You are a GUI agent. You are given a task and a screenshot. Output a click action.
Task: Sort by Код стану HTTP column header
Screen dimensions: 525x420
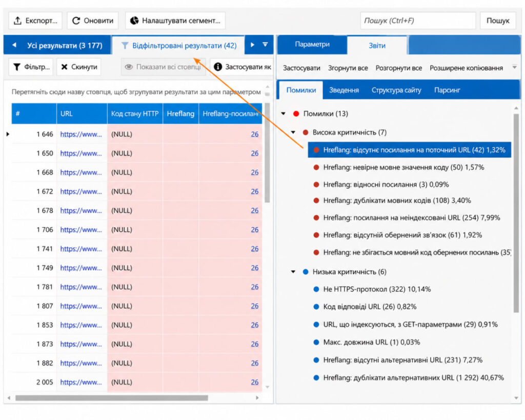click(135, 113)
